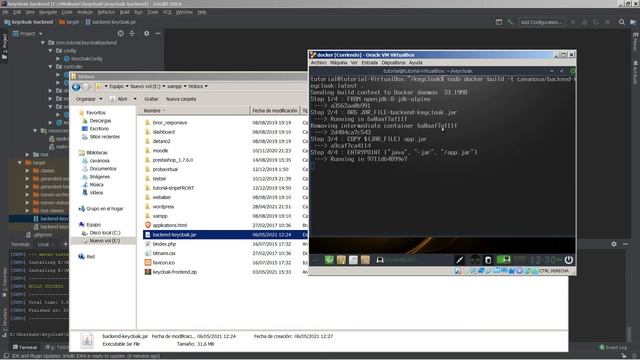Click the pen/color-picker icon in VM panel
The height and width of the screenshot is (360, 640).
(x=460, y=260)
